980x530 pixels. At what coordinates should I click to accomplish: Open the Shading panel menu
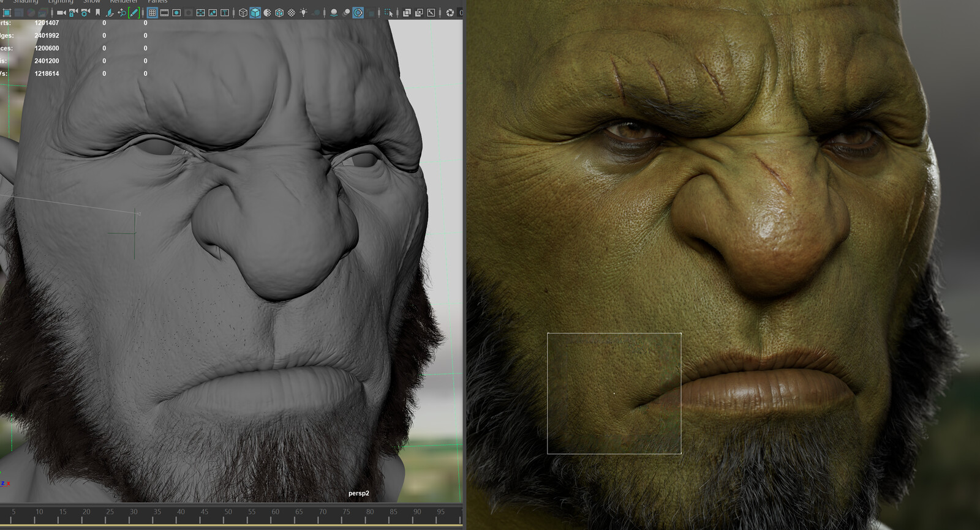click(25, 2)
